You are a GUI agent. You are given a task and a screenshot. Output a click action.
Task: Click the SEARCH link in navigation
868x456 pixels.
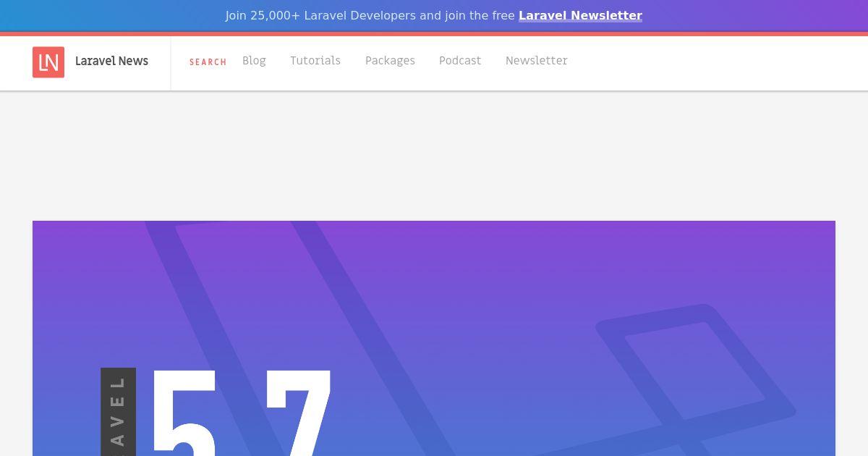click(208, 62)
